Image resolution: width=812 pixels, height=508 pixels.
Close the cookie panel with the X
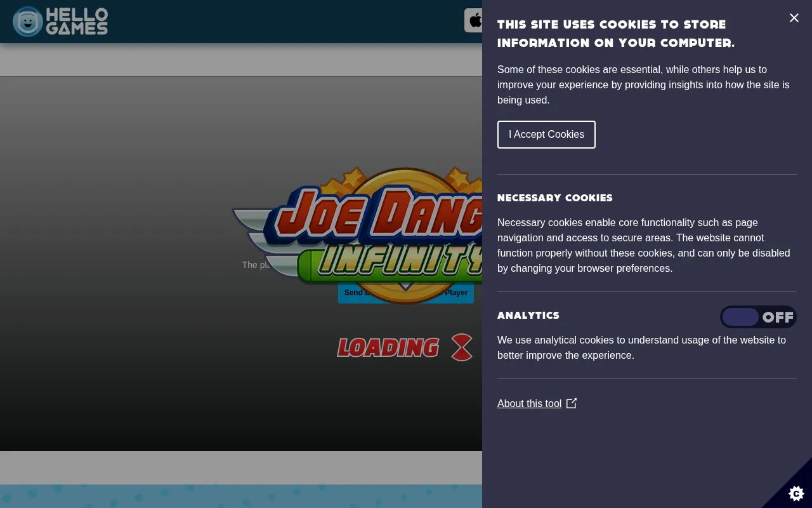pyautogui.click(x=794, y=18)
